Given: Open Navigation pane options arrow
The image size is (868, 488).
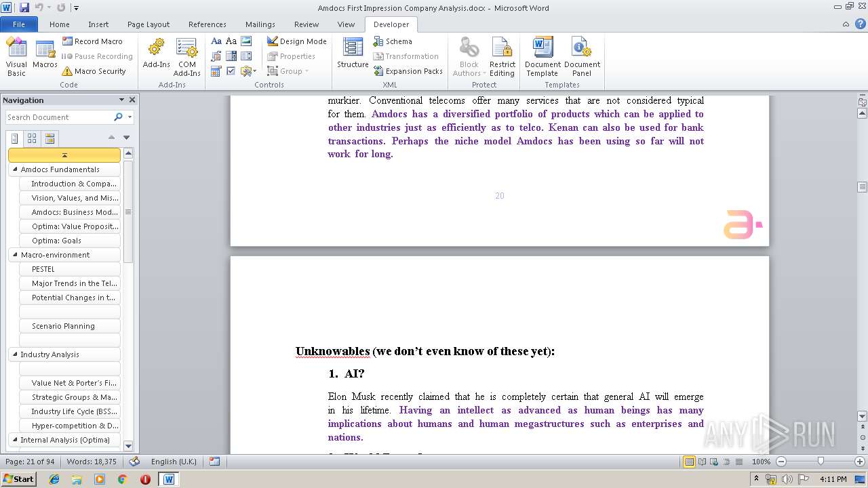Looking at the screenshot, I should click(x=121, y=100).
